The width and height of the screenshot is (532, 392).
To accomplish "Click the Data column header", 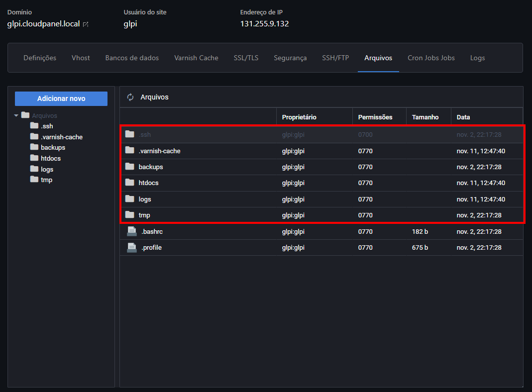I will click(x=463, y=117).
